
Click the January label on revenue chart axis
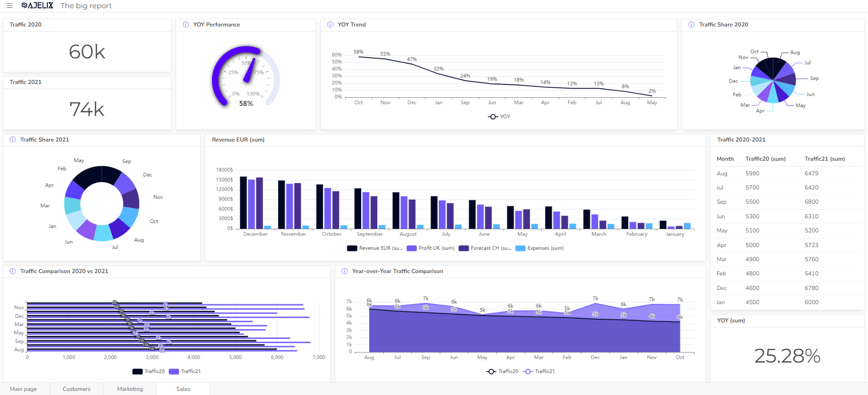[x=675, y=234]
